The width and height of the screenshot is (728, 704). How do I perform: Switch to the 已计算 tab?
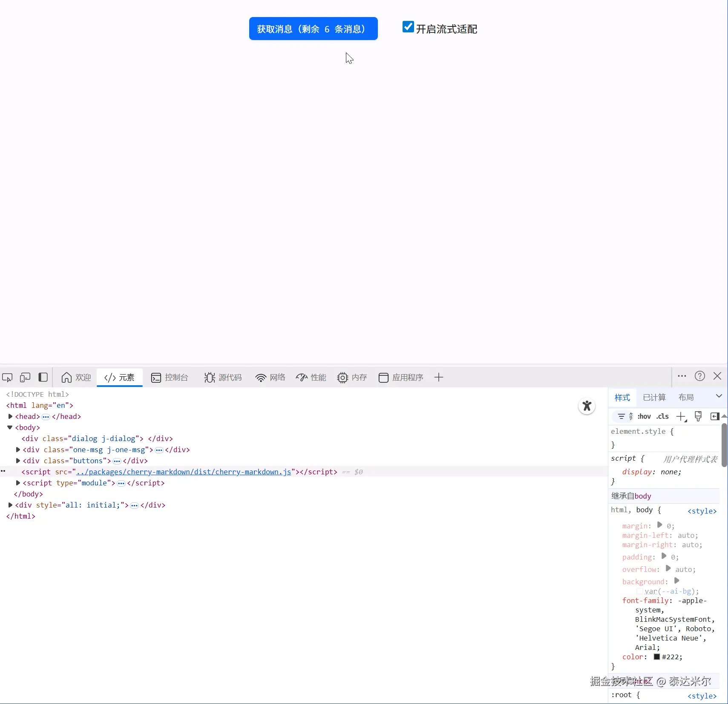click(x=654, y=397)
